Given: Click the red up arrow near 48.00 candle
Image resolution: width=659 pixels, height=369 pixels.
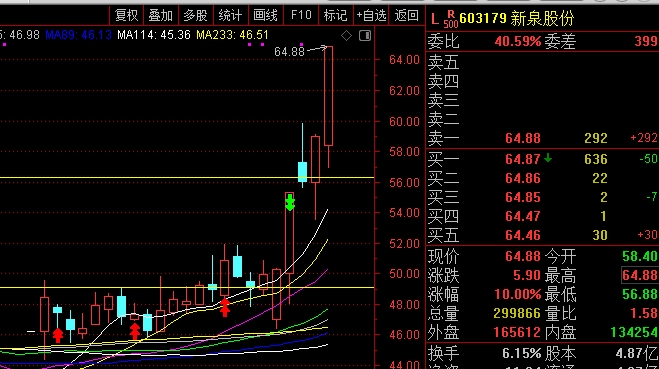Looking at the screenshot, I should (225, 307).
